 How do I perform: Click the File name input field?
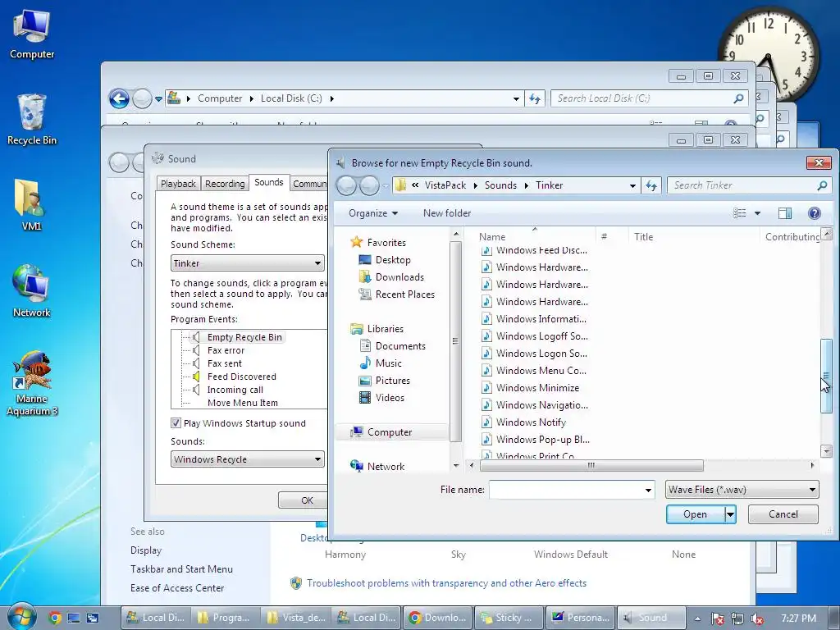[565, 490]
